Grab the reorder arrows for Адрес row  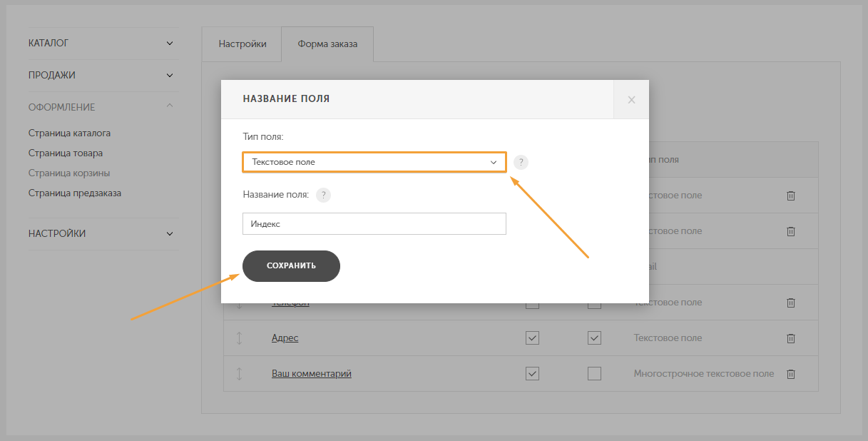tap(239, 338)
